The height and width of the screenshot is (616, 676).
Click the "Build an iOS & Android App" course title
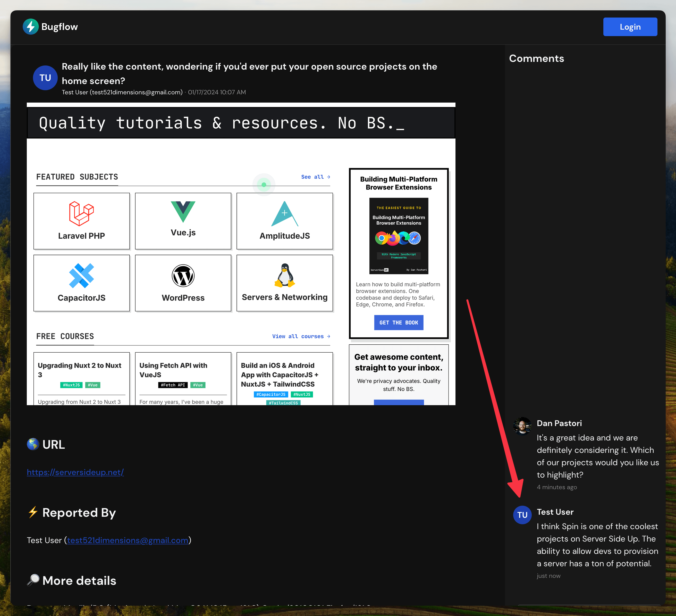tap(280, 375)
